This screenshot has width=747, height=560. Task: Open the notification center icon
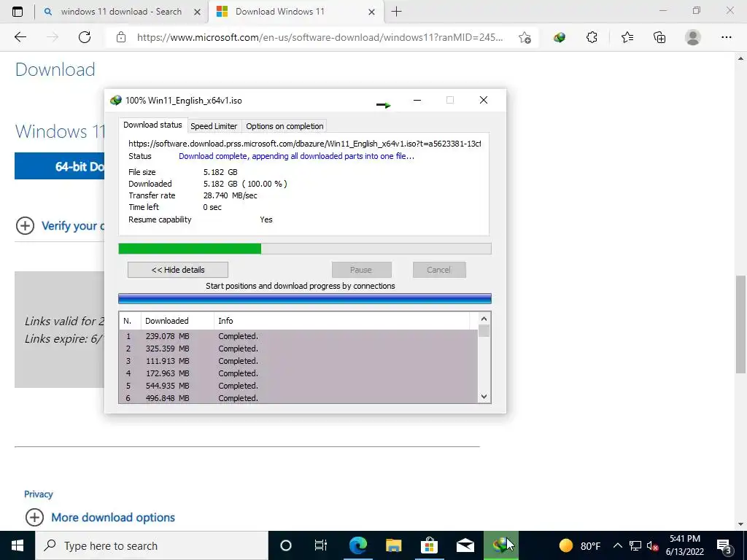point(724,545)
